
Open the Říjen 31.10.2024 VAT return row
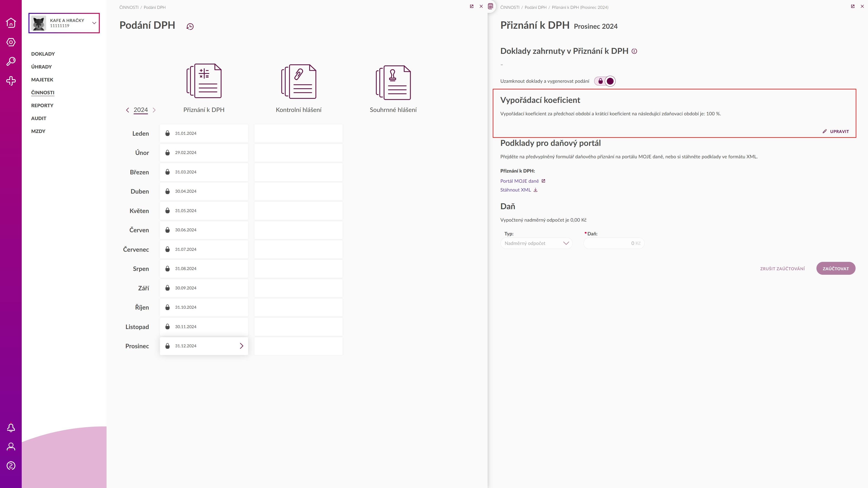point(204,307)
